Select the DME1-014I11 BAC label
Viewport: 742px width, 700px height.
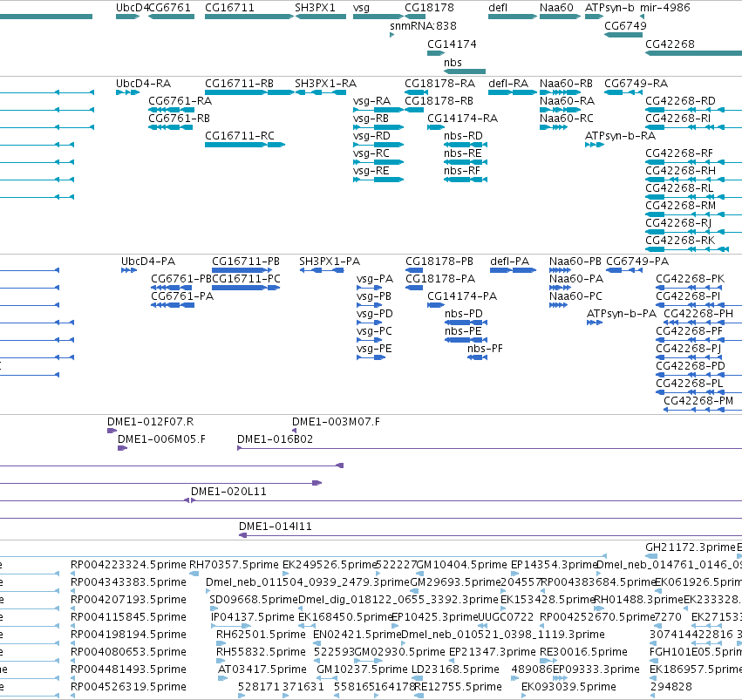[x=276, y=527]
